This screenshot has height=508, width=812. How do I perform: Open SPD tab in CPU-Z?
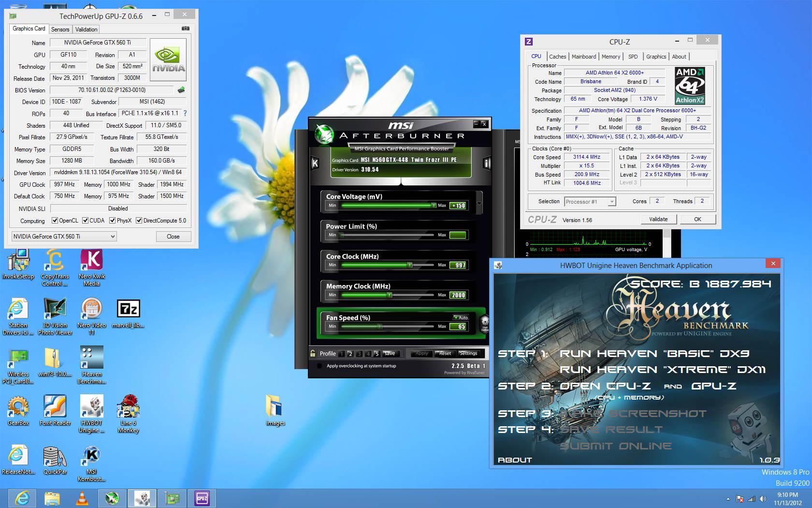633,57
